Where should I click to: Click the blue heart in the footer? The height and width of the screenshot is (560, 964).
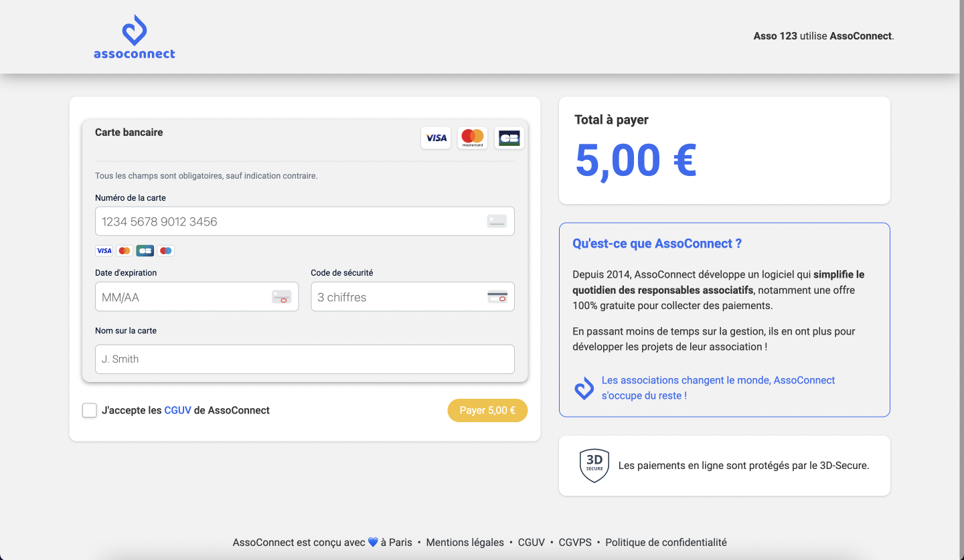coord(373,543)
